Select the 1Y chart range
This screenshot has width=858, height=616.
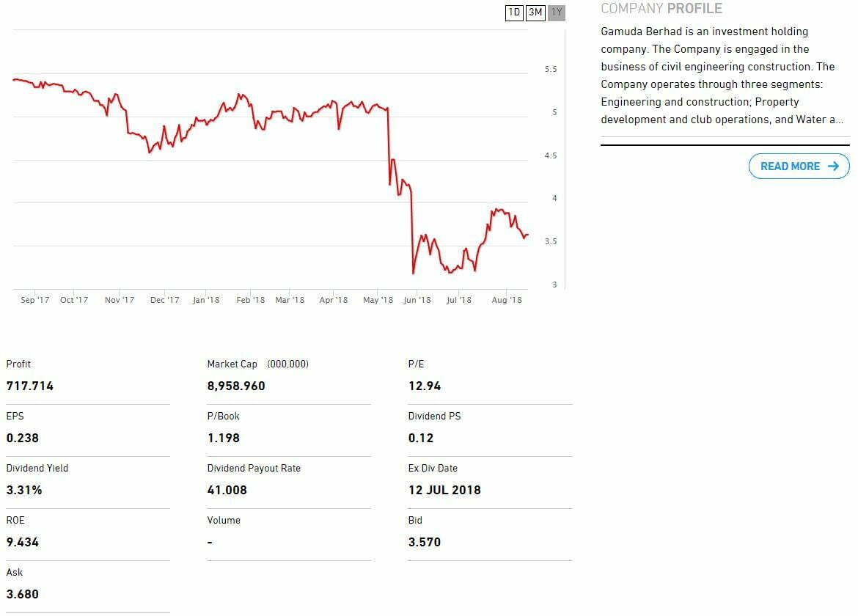tap(557, 12)
